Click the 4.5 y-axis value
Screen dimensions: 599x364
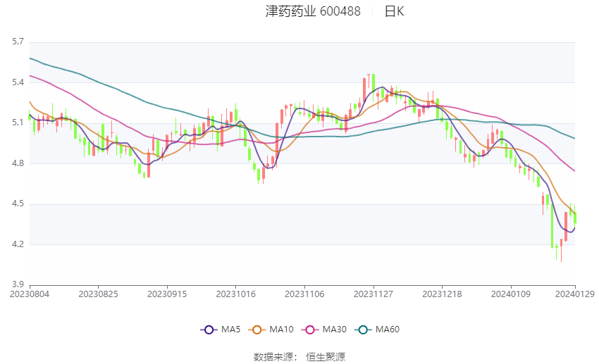click(x=18, y=203)
